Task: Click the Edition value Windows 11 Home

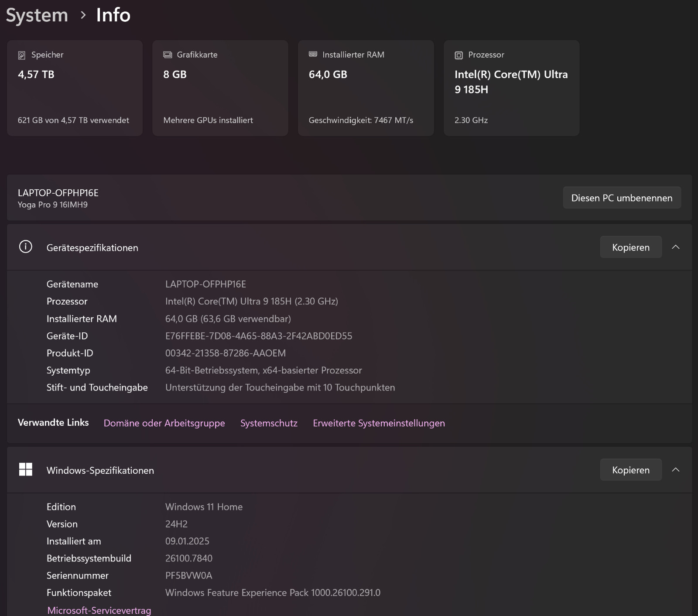Action: click(x=204, y=506)
